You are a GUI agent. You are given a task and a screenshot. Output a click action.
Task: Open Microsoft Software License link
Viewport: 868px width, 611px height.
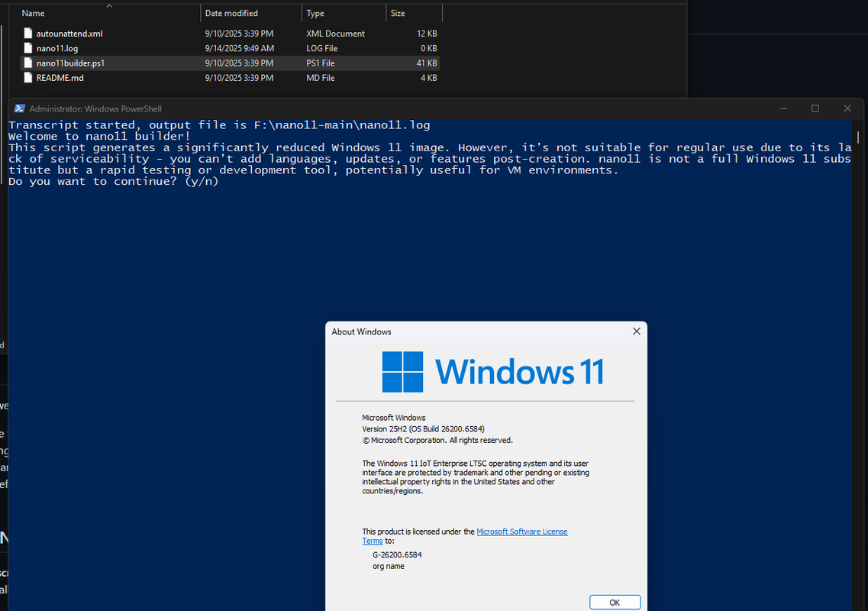point(522,532)
